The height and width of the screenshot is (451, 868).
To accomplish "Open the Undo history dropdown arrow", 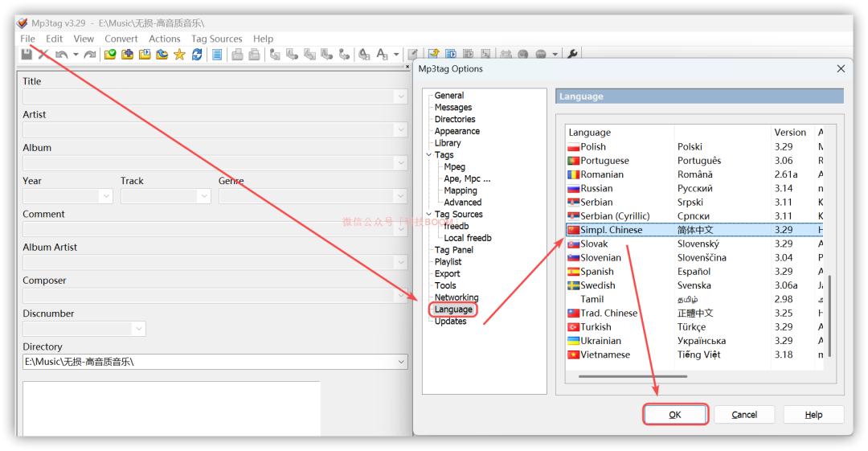I will point(76,55).
